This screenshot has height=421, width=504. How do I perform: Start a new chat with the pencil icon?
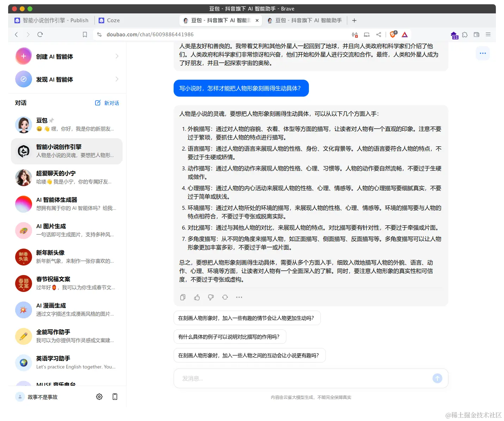point(98,103)
